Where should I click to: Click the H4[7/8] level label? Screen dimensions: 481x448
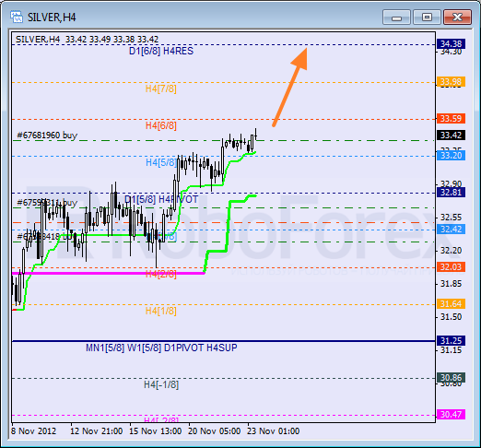click(x=161, y=88)
